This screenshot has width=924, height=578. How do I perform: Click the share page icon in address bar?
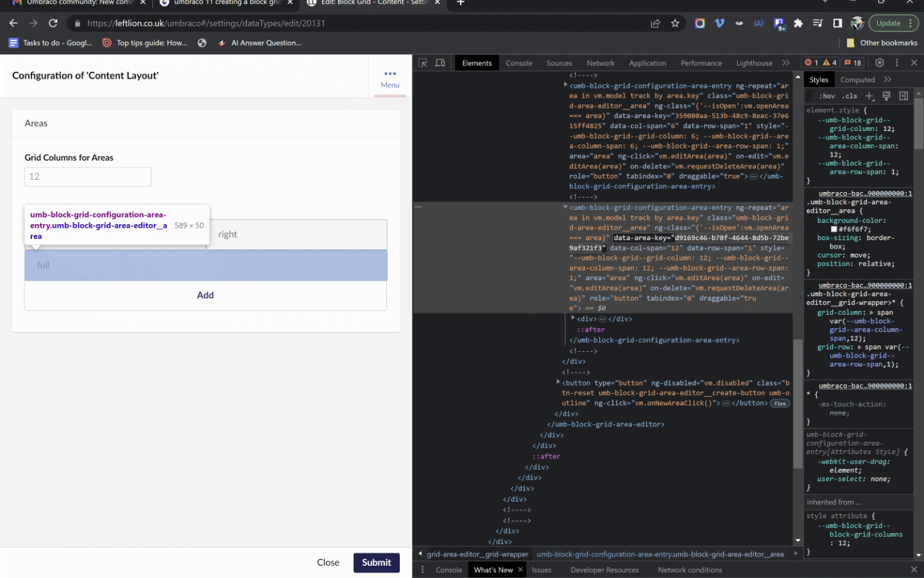tap(655, 23)
